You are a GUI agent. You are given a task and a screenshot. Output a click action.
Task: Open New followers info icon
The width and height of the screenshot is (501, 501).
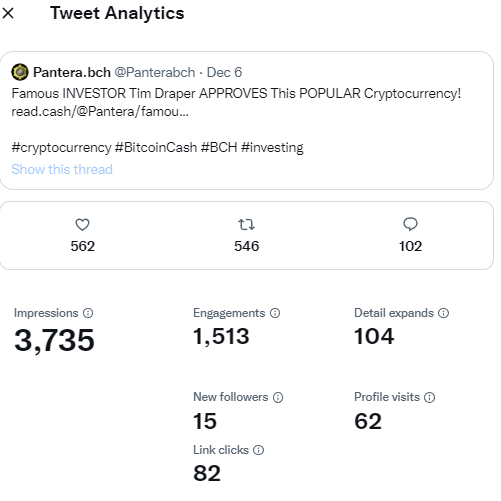pos(278,397)
